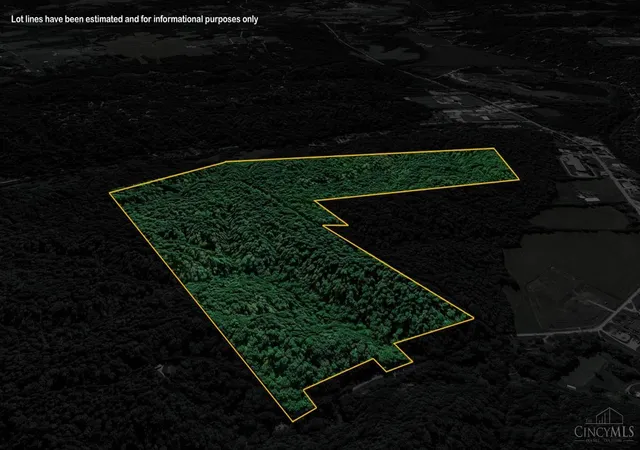Click the inner corner where the strip meets the main lot
640x450 pixels.
point(314,200)
